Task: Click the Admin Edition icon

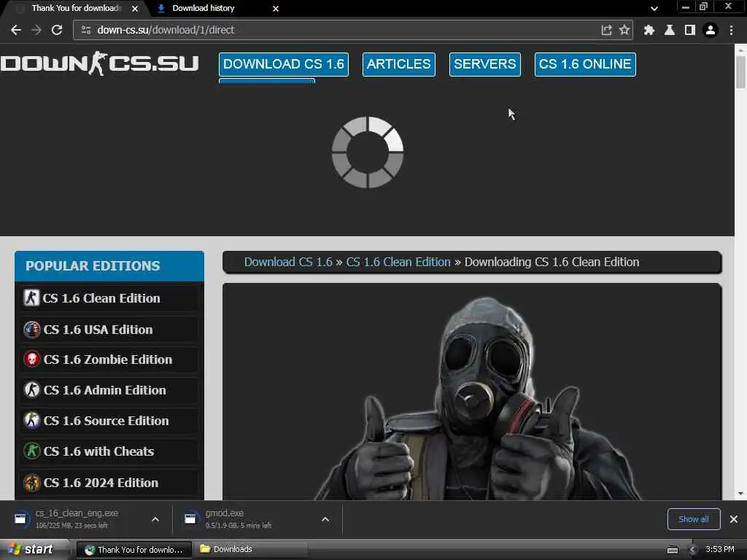Action: [31, 390]
